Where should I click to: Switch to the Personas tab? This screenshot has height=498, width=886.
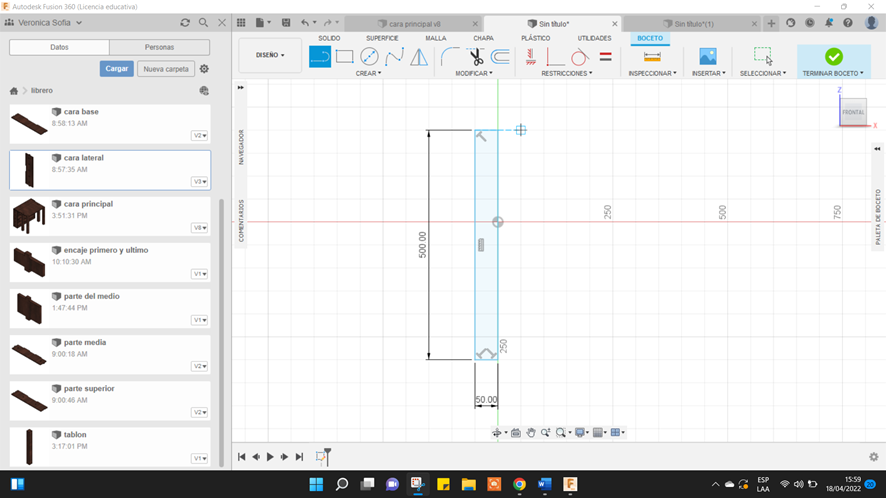(159, 47)
